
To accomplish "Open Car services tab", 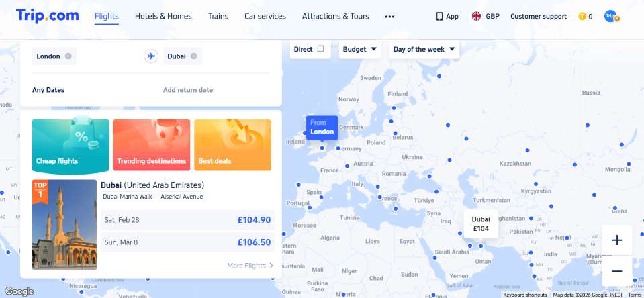I will click(265, 16).
